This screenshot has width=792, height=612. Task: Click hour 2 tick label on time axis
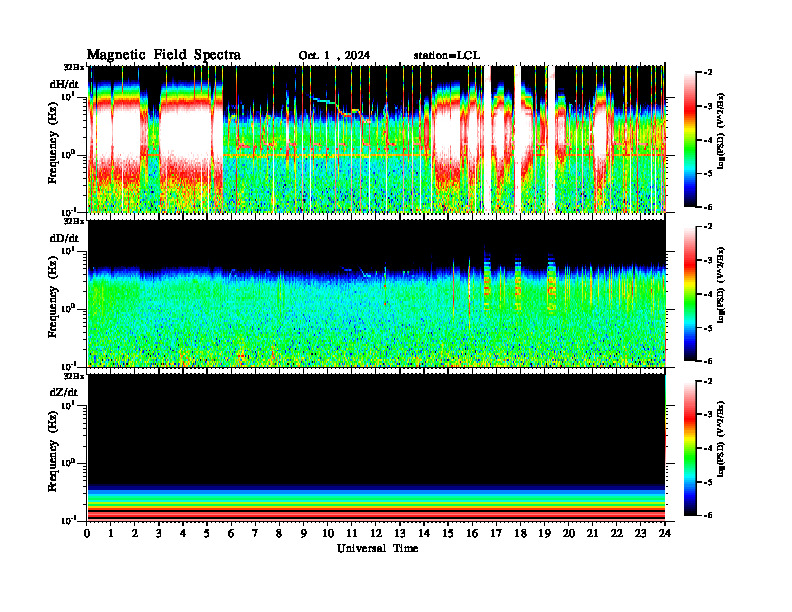135,533
